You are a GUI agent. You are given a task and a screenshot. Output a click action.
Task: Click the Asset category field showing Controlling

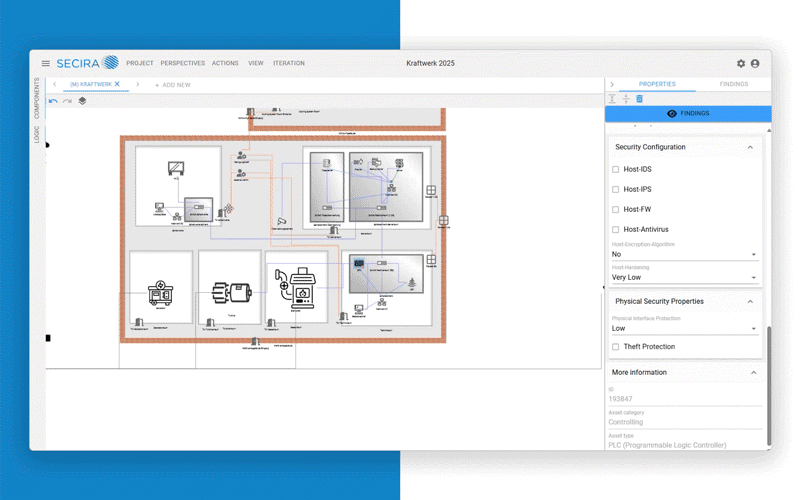[x=684, y=422]
